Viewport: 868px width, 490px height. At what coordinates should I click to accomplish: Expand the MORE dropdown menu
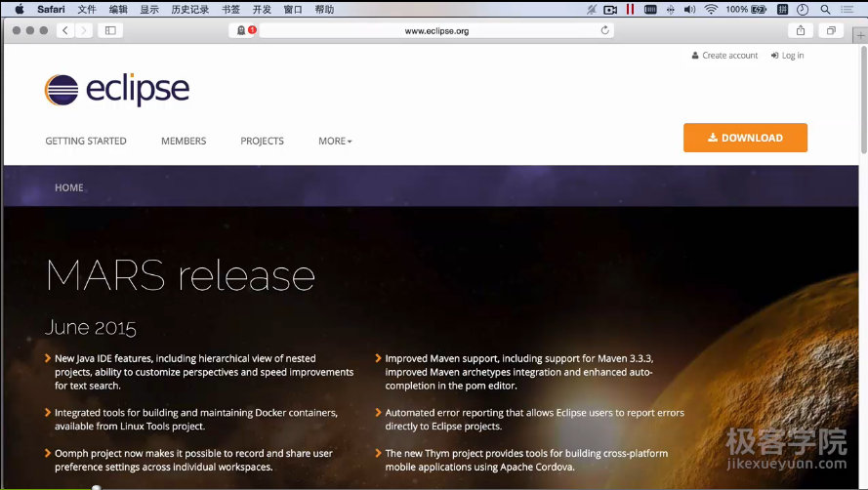coord(335,141)
